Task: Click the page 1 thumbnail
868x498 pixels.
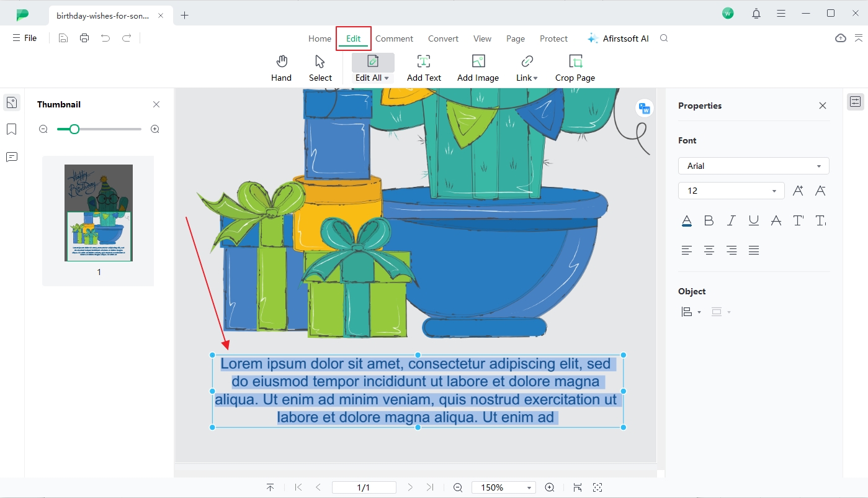Action: click(99, 213)
